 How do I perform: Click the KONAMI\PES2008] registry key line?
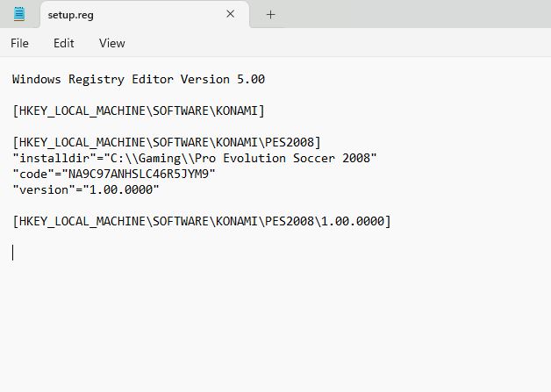click(167, 142)
